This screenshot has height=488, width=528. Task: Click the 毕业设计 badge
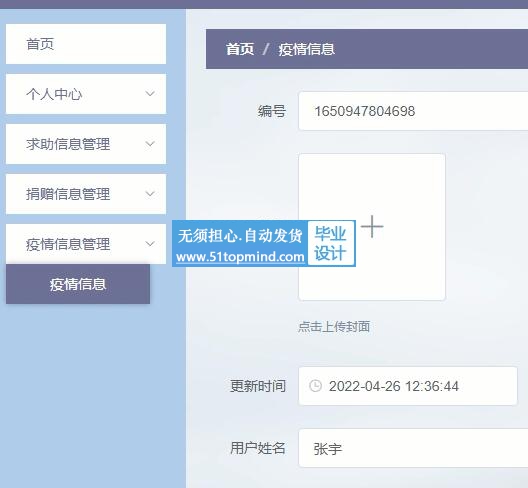(331, 243)
